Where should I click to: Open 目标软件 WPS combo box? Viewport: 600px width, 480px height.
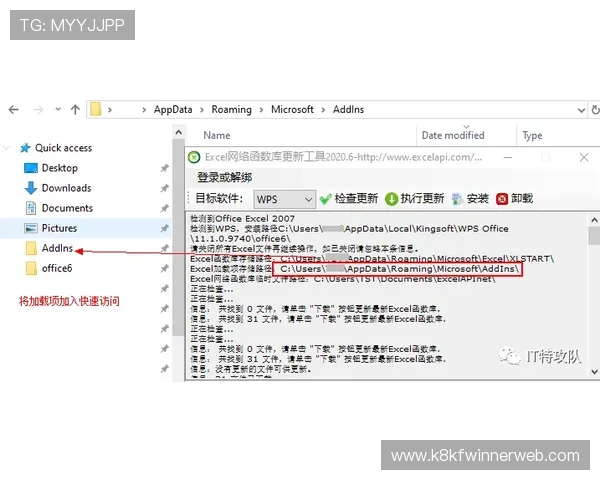tap(284, 199)
